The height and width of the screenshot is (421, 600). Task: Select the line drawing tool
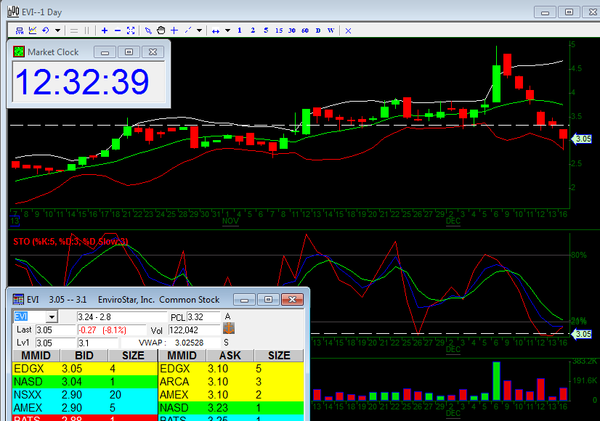coord(188,31)
